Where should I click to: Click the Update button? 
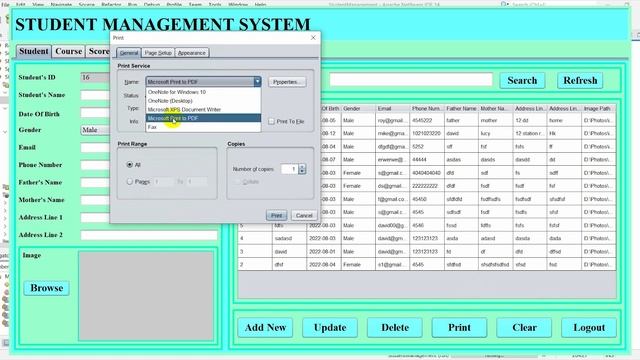pyautogui.click(x=330, y=327)
